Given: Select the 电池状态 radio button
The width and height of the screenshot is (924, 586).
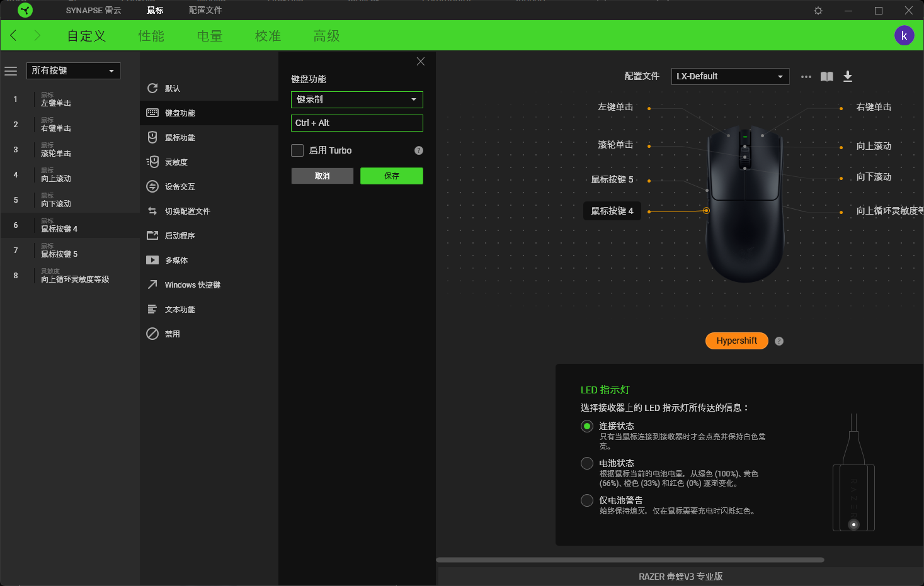Looking at the screenshot, I should 587,463.
